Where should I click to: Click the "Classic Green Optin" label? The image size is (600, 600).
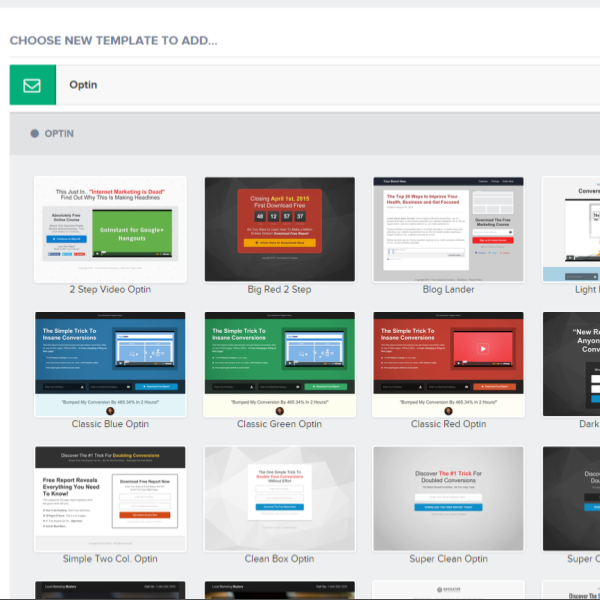(279, 424)
